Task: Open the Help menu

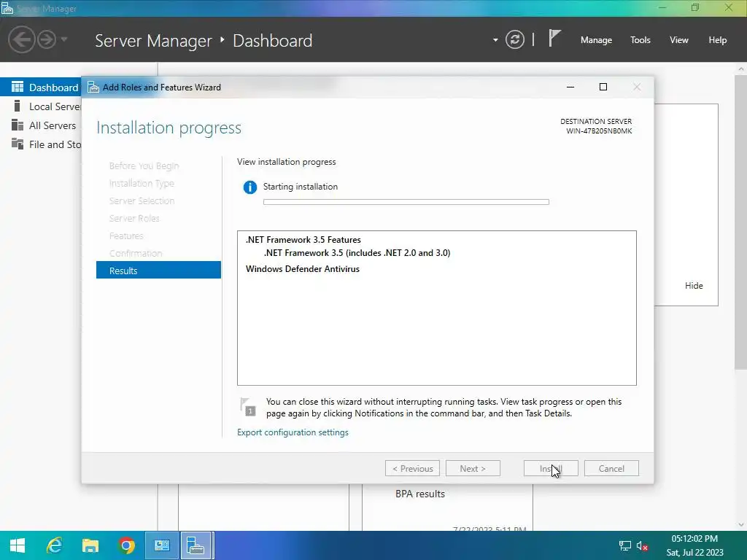Action: 717,40
